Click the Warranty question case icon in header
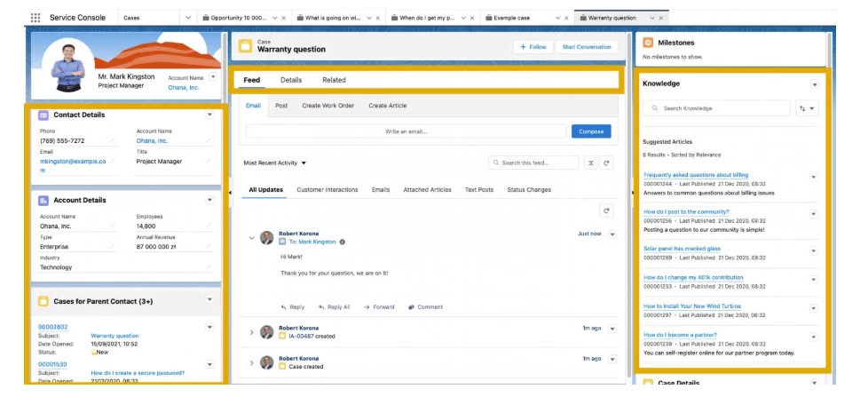Image resolution: width=868 pixels, height=413 pixels. pyautogui.click(x=245, y=46)
